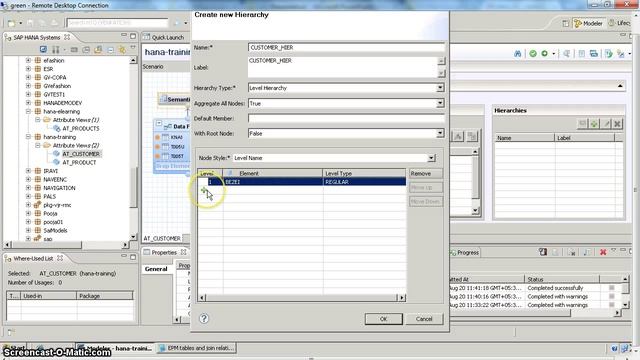The image size is (640, 360).
Task: Click the Open Perspective icon left of Modeler
Action: pyautogui.click(x=565, y=24)
